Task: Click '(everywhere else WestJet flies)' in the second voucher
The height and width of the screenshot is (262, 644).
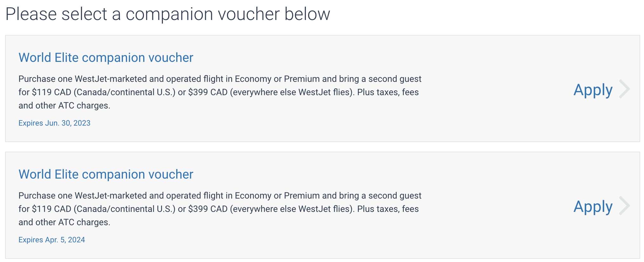Action: tap(292, 209)
